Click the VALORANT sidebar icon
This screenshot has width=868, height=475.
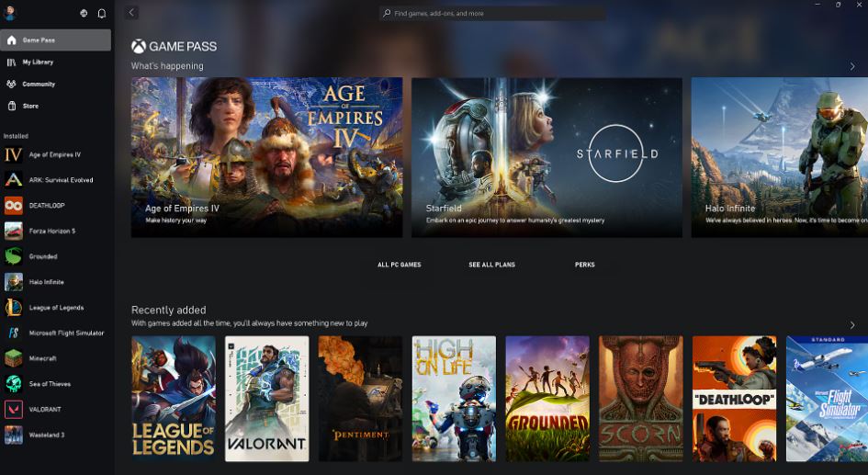(x=13, y=409)
